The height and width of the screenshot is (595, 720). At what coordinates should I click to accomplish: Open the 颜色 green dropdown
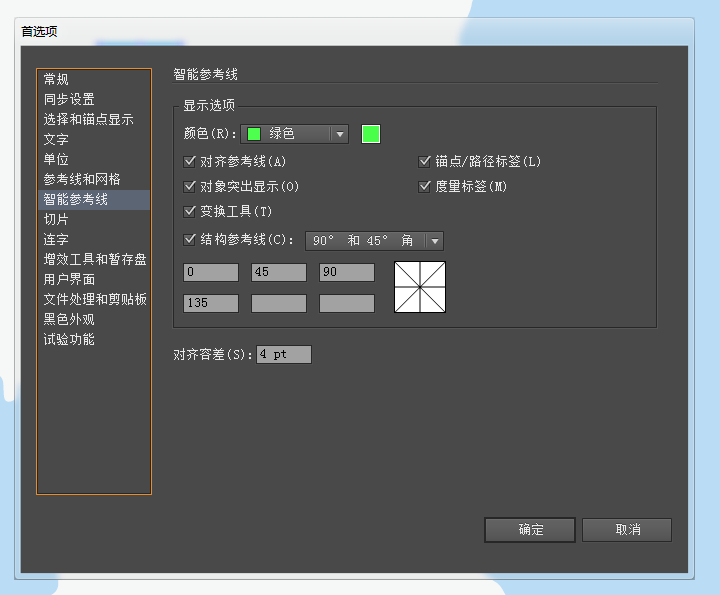click(294, 134)
